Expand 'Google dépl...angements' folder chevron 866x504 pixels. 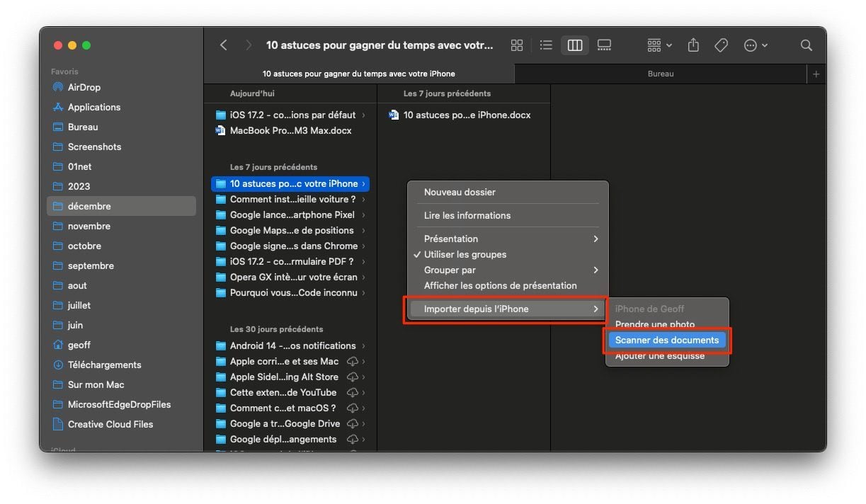pyautogui.click(x=364, y=439)
